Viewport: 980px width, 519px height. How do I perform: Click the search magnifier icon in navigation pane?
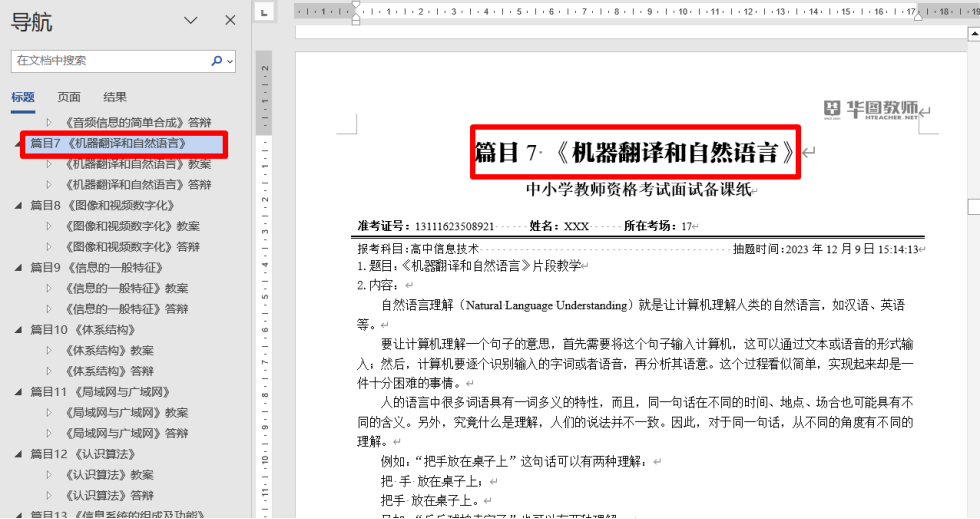coord(216,61)
